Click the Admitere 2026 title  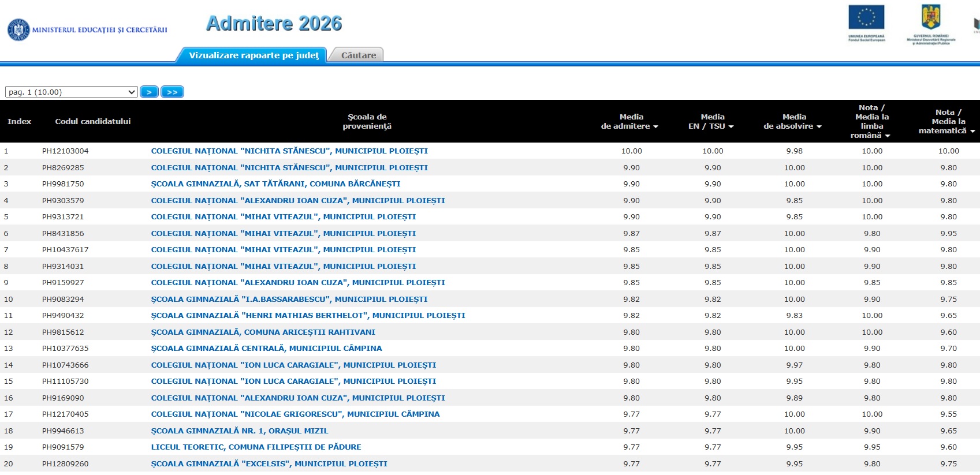[274, 23]
